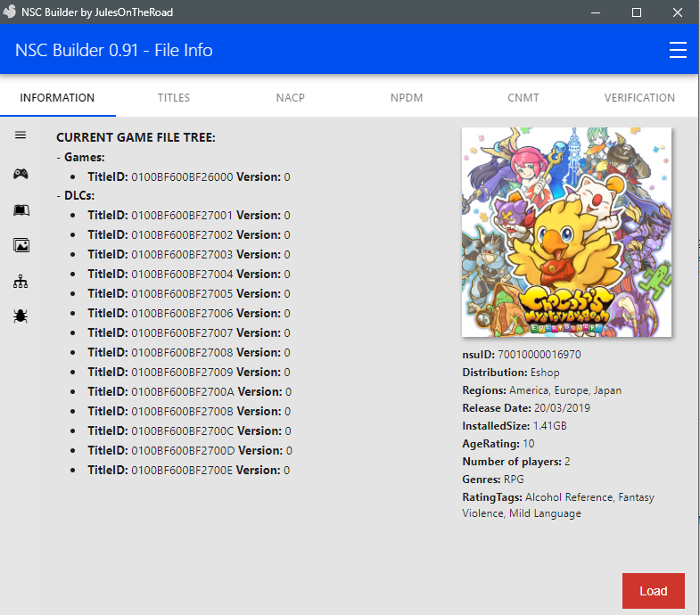Click the Regions America, Europe, Japan line
Image resolution: width=700 pixels, height=615 pixels.
(542, 390)
